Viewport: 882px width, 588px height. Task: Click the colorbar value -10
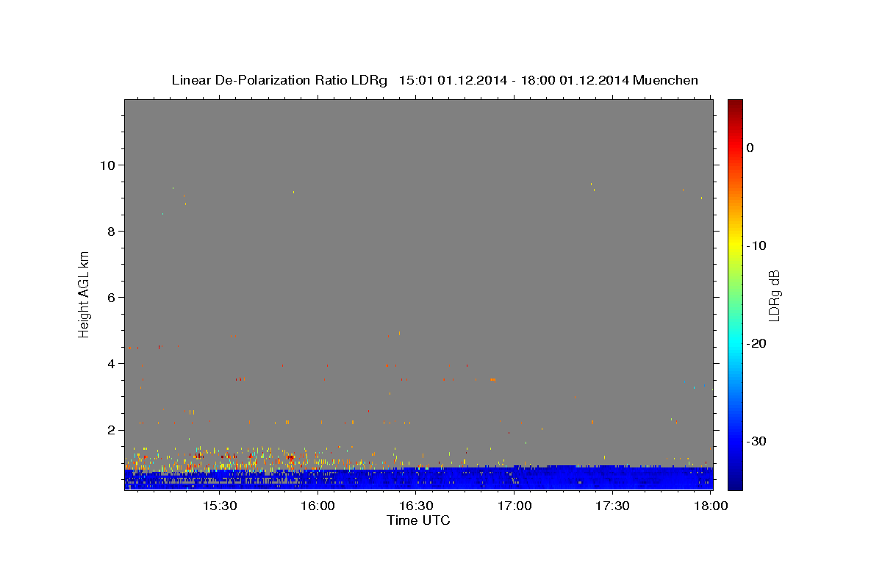pyautogui.click(x=757, y=245)
